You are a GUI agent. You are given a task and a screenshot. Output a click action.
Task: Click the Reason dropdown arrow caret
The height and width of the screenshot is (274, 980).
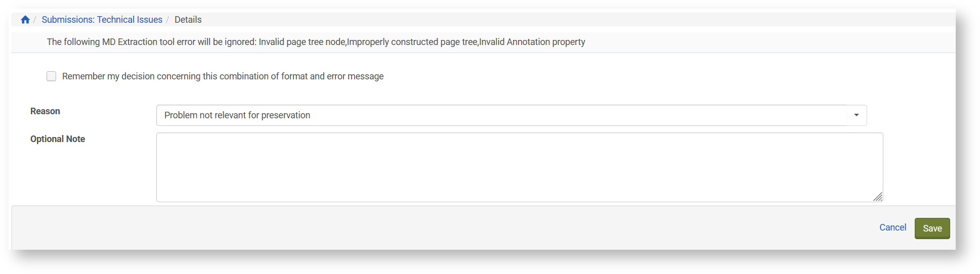pos(856,115)
